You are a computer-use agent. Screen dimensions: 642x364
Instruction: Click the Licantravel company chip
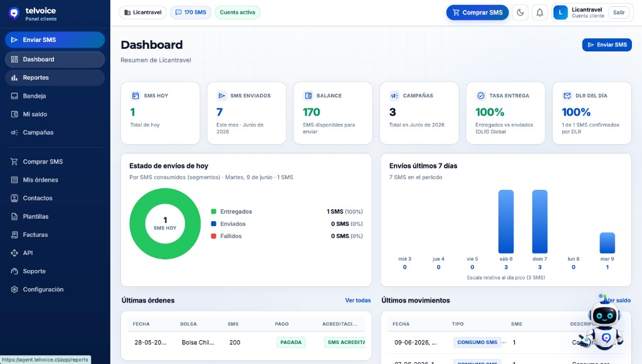point(143,13)
